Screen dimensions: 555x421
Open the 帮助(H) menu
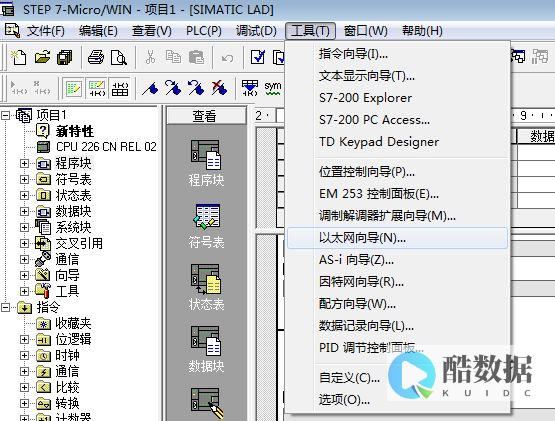[x=422, y=31]
